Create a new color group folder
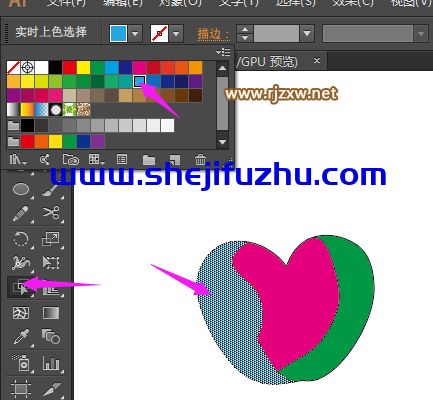Image resolution: width=433 pixels, height=400 pixels. [x=149, y=160]
